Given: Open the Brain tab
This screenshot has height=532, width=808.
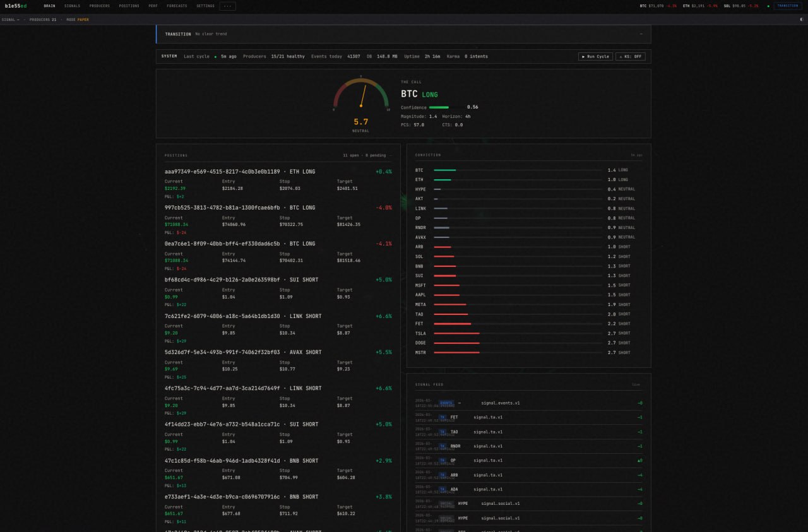Looking at the screenshot, I should coord(49,6).
